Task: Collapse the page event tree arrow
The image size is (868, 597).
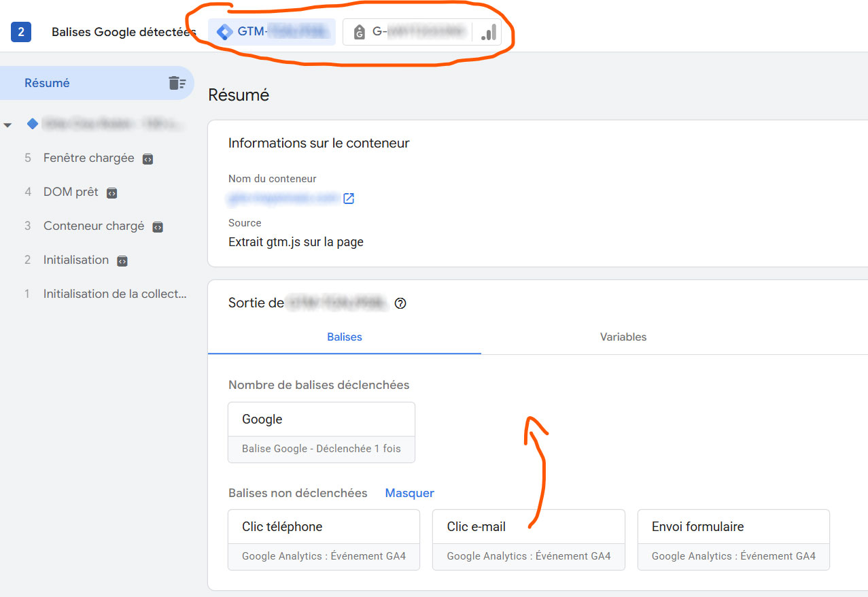Action: pyautogui.click(x=8, y=125)
